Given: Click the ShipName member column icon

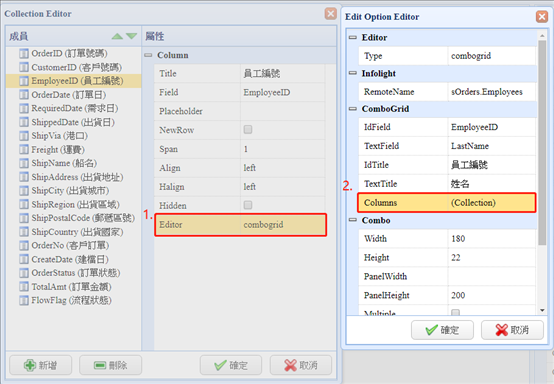Looking at the screenshot, I should [x=24, y=164].
